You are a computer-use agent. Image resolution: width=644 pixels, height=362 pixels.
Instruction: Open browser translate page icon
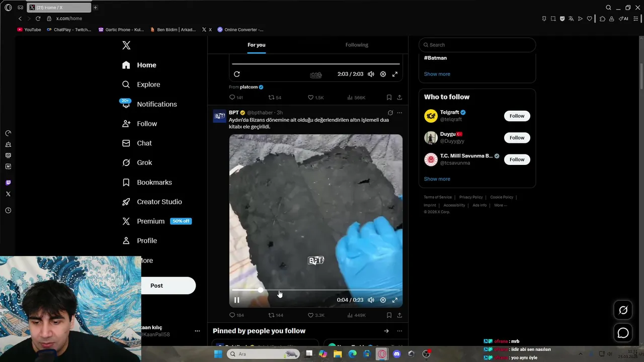tap(571, 19)
